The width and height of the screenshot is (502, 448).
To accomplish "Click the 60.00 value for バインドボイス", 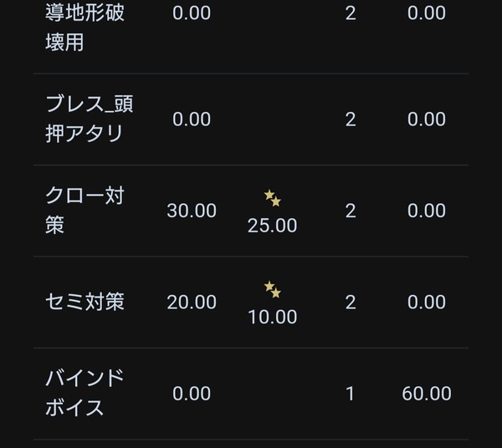I will [x=427, y=394].
